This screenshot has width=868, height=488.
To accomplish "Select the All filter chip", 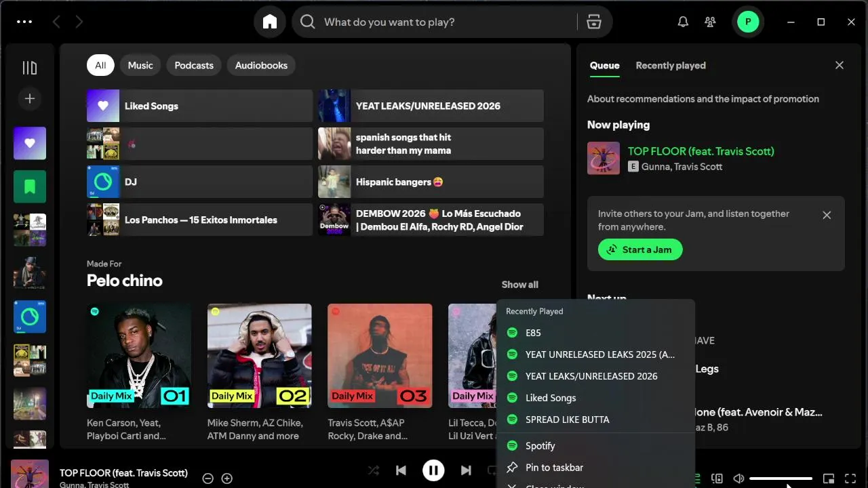I will [100, 65].
